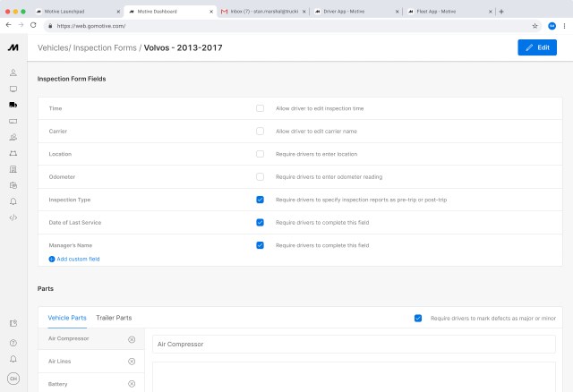The image size is (573, 392).
Task: Enable allow driver to edit inspection time
Action: point(260,108)
